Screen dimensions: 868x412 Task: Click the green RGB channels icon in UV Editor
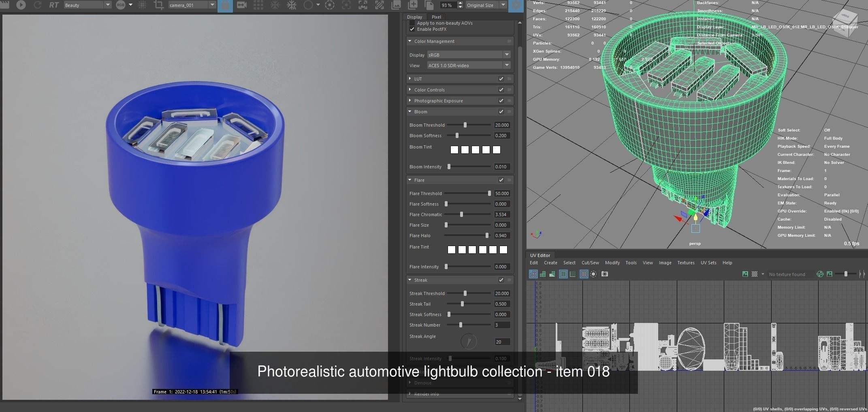(x=820, y=274)
